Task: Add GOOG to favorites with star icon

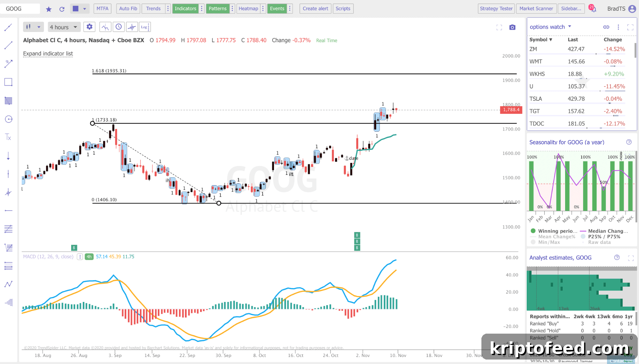Action: click(x=49, y=9)
